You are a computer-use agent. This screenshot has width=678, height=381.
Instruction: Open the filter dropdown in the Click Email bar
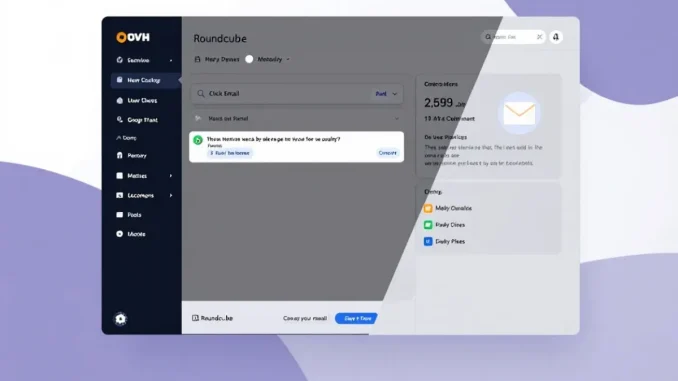click(x=386, y=94)
